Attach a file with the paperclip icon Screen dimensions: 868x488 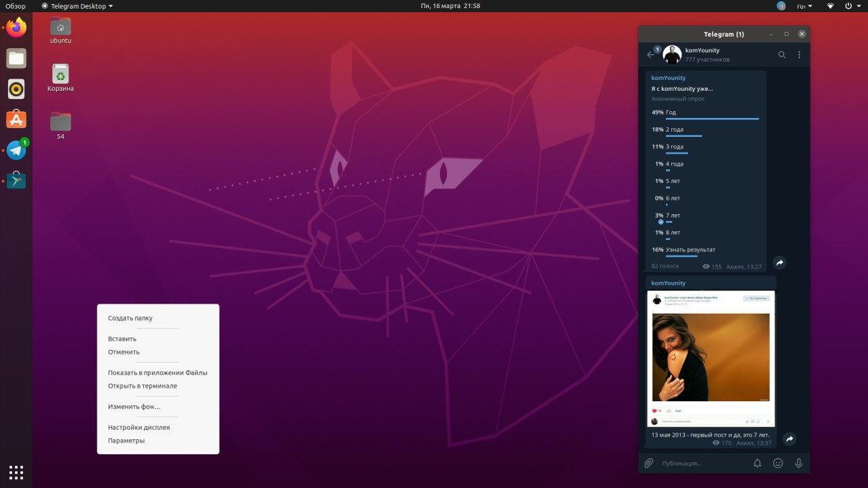[648, 463]
